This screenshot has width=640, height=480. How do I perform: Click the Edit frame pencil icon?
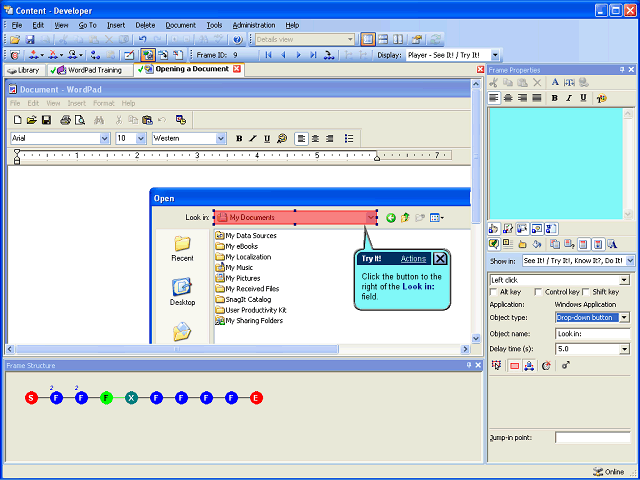point(129,55)
